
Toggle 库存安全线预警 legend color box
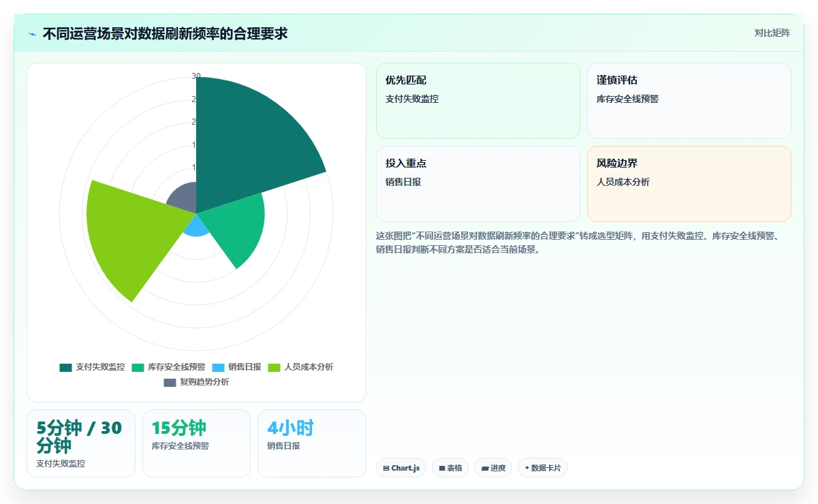pos(138,367)
